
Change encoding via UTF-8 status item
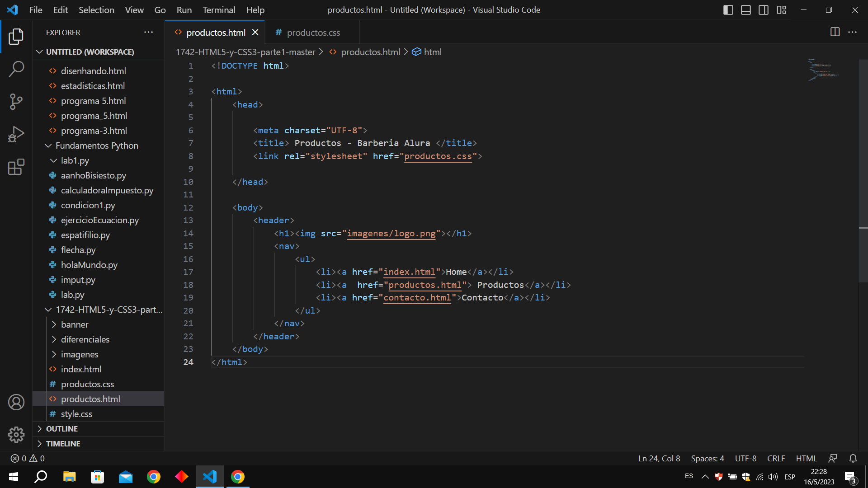745,458
